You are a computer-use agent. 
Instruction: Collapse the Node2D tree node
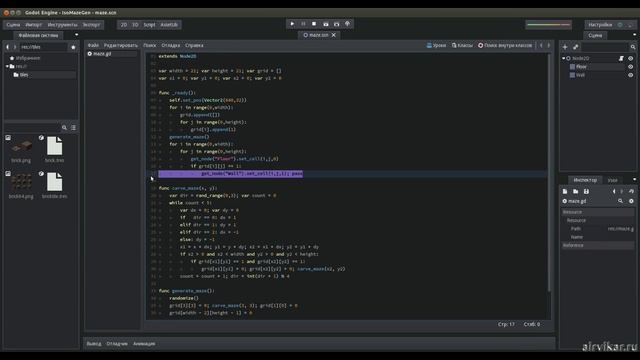[564, 58]
